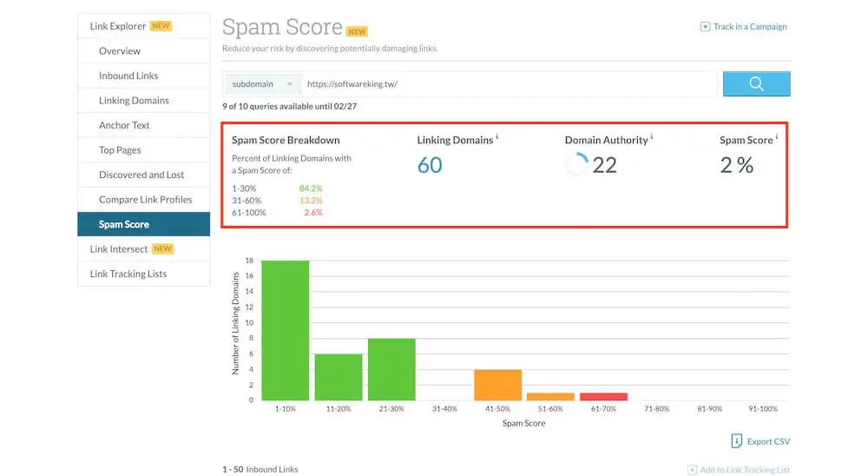Select the active Spam Score menu item

(143, 224)
